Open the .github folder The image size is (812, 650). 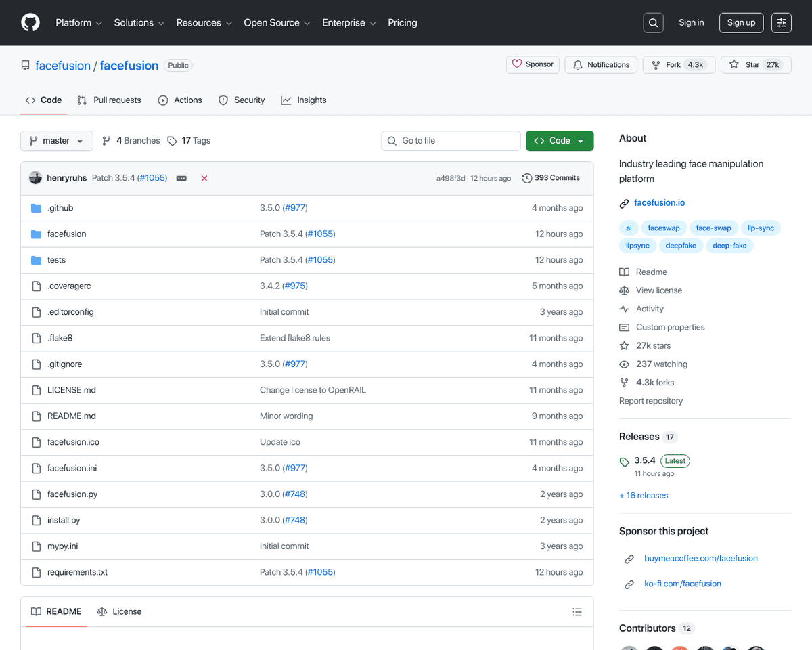(x=60, y=208)
